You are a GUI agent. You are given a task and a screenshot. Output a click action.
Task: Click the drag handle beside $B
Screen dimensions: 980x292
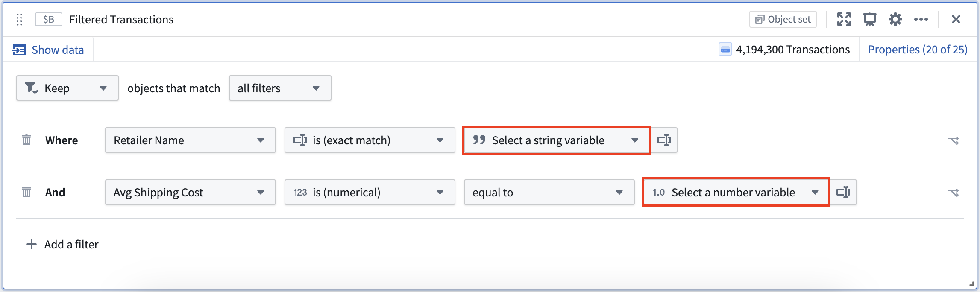[19, 20]
